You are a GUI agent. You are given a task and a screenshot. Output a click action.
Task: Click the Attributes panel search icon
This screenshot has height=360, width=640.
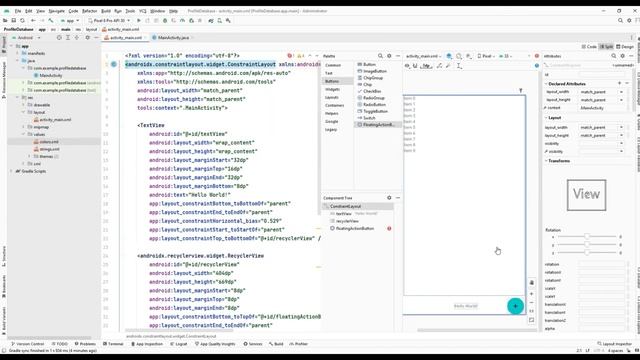613,56
